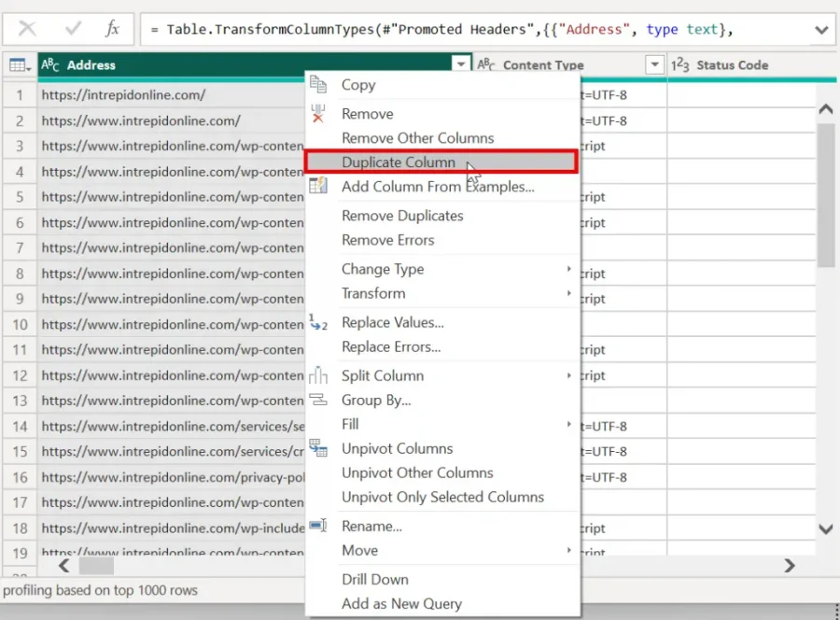The image size is (840, 620).
Task: Click the horizontal scrollbar thumb
Action: pyautogui.click(x=96, y=565)
